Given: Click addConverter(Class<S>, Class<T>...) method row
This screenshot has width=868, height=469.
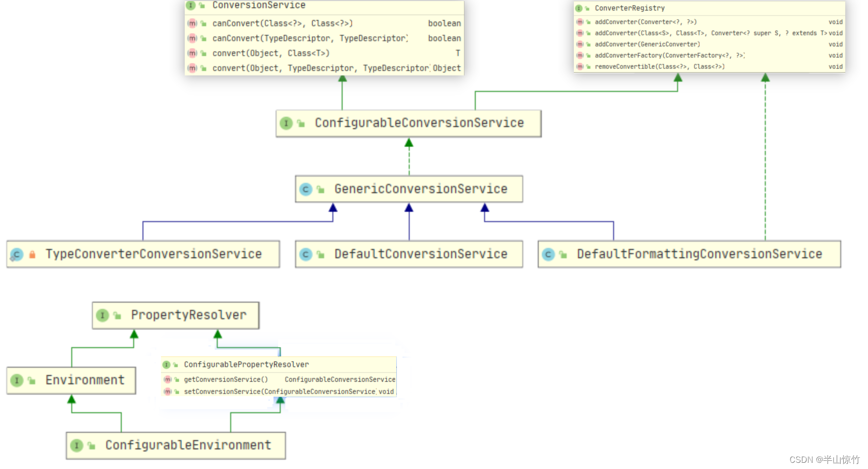Looking at the screenshot, I should (710, 33).
